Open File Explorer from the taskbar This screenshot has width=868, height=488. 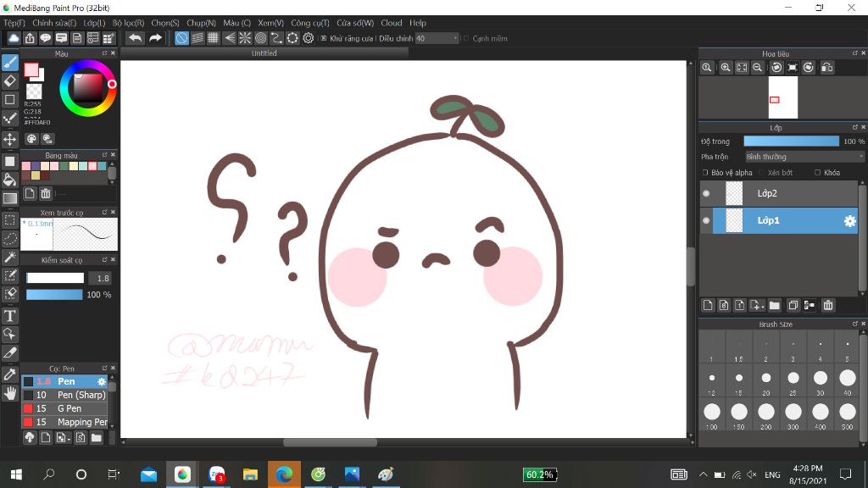[250, 474]
